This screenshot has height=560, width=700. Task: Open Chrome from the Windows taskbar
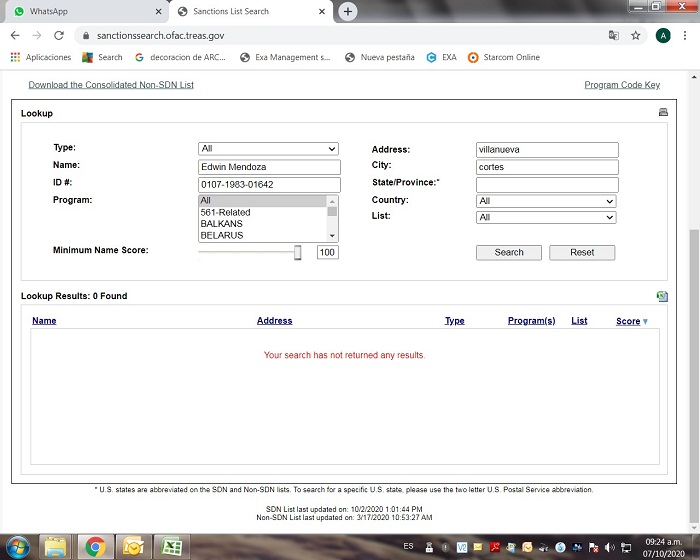tap(96, 546)
